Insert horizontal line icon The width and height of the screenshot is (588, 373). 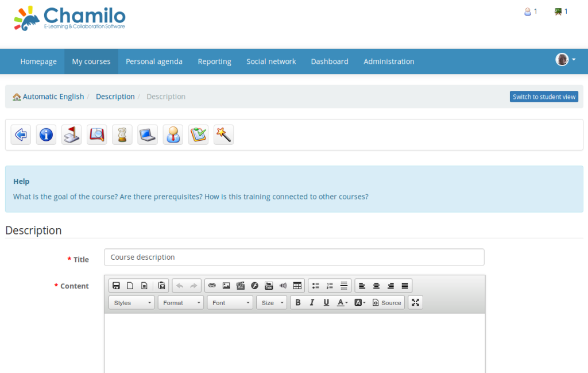click(x=344, y=286)
